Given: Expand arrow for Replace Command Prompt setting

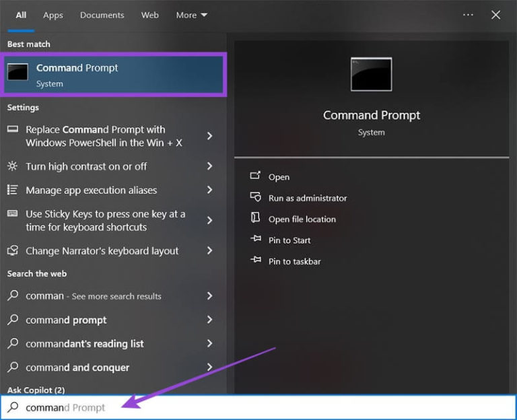Looking at the screenshot, I should click(x=210, y=136).
